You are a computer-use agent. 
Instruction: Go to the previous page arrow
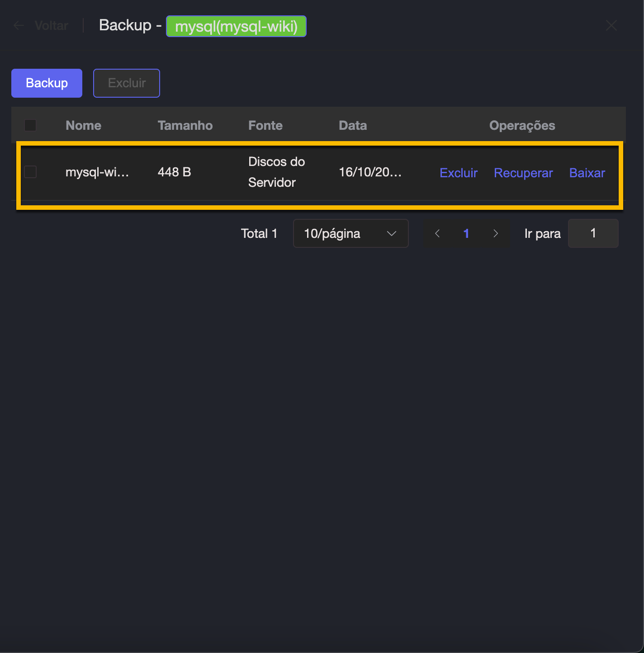coord(437,234)
